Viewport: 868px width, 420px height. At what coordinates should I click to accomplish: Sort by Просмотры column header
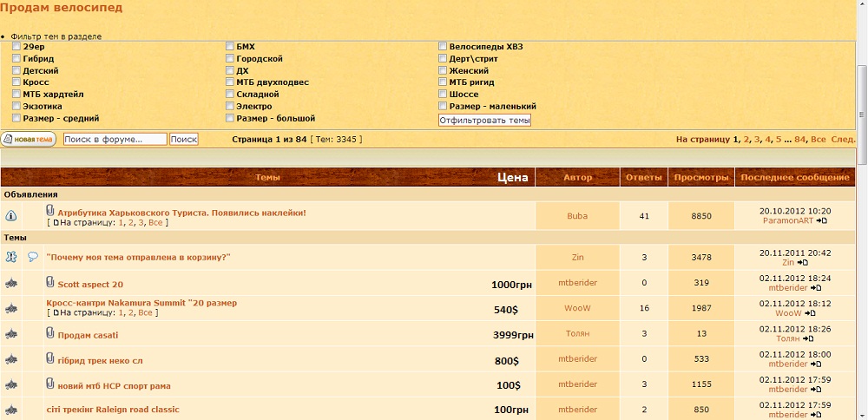pyautogui.click(x=700, y=177)
